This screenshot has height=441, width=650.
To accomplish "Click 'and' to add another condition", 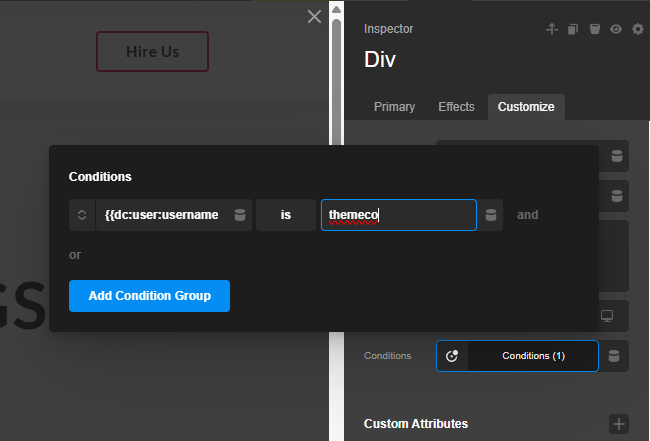I will (527, 215).
